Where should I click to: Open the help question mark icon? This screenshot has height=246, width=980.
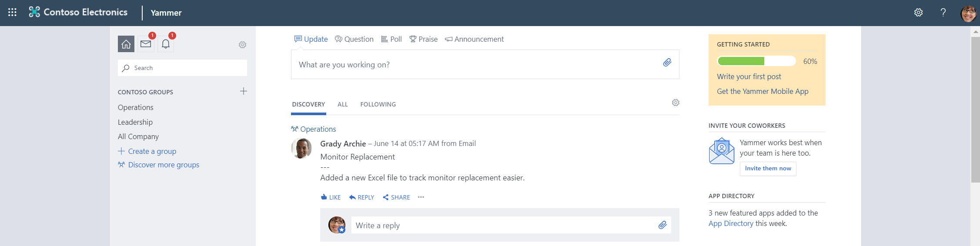coord(943,13)
